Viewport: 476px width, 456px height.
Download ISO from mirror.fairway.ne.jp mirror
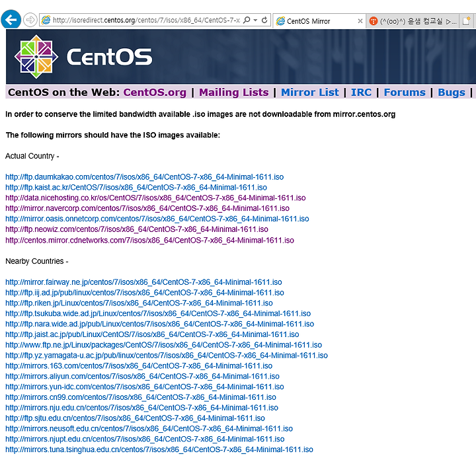coord(143,282)
